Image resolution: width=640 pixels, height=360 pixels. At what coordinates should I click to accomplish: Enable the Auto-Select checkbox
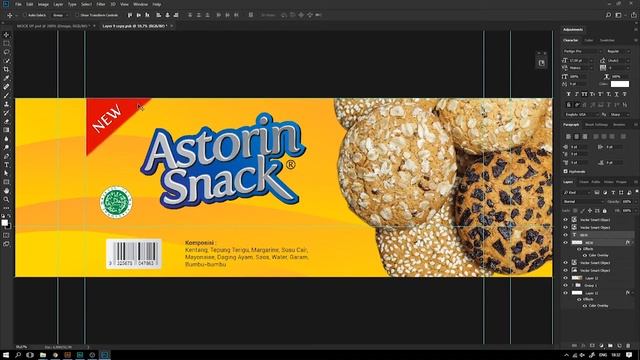[x=25, y=15]
